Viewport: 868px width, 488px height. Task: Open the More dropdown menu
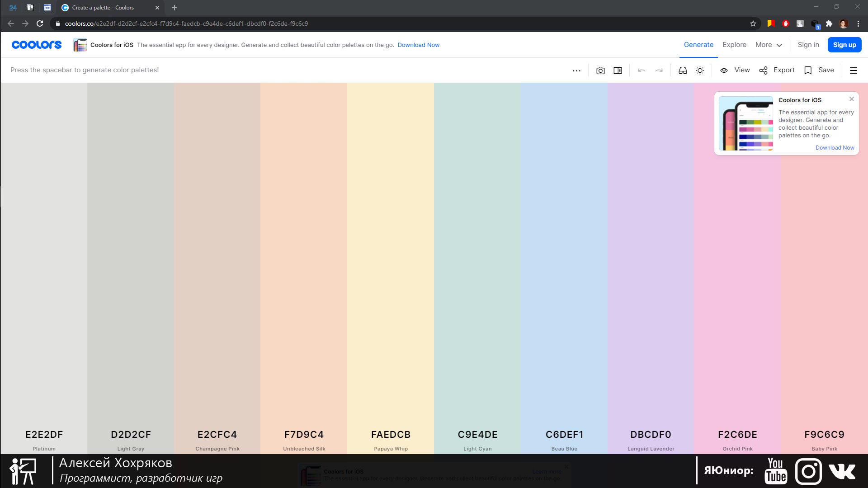click(x=768, y=45)
